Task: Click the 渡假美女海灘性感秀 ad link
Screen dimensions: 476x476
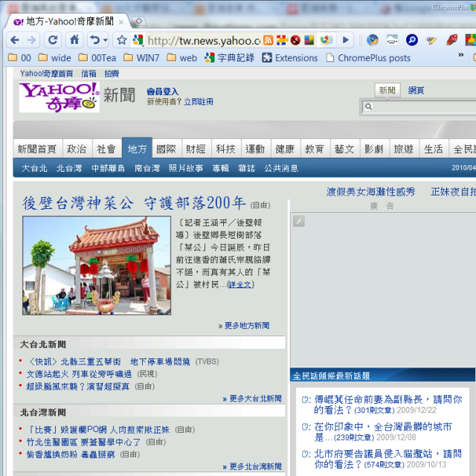Action: click(370, 192)
